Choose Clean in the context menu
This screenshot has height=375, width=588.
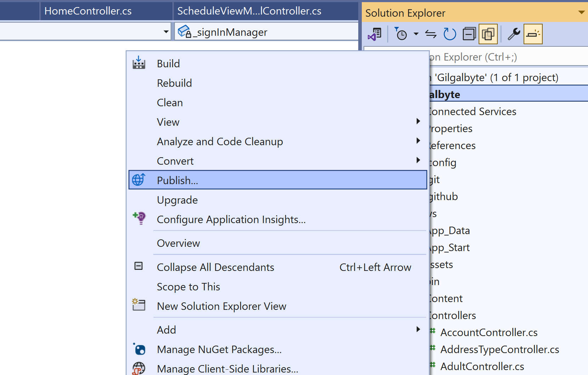click(278, 102)
